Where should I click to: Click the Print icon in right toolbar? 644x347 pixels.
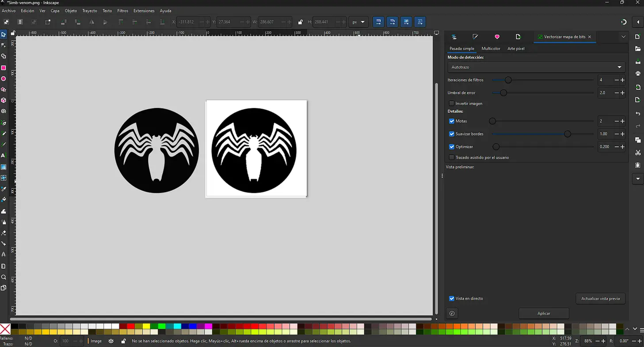638,73
